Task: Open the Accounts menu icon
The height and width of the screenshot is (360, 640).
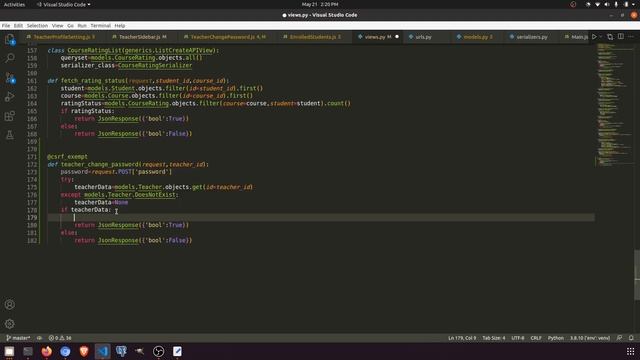Action: click(10, 304)
